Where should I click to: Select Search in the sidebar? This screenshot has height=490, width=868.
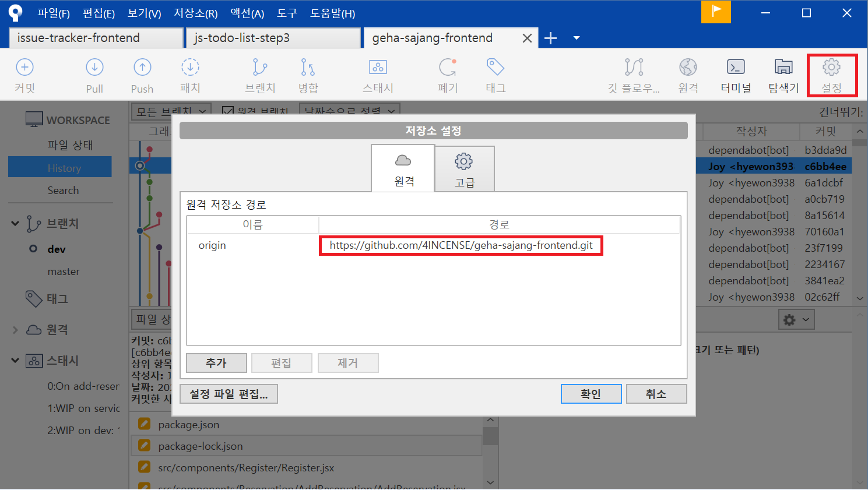(x=63, y=191)
